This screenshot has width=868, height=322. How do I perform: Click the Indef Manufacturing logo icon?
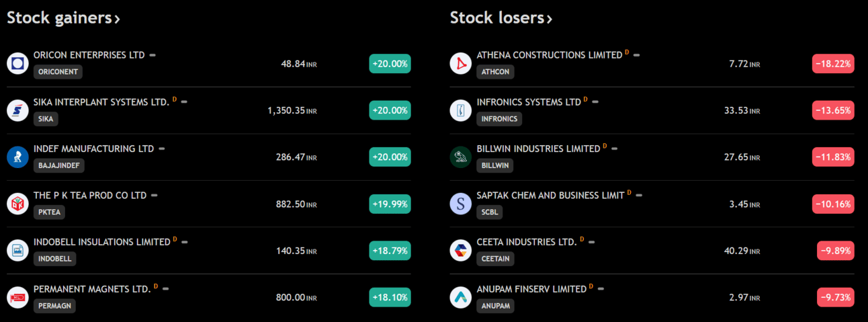(17, 157)
